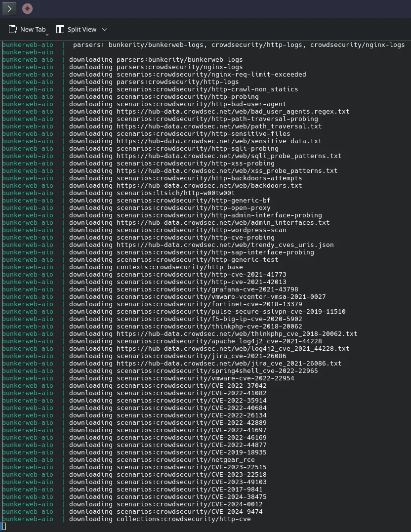Open the path_traversal.txt hub-data link
This screenshot has height=532, width=411.
(219, 126)
